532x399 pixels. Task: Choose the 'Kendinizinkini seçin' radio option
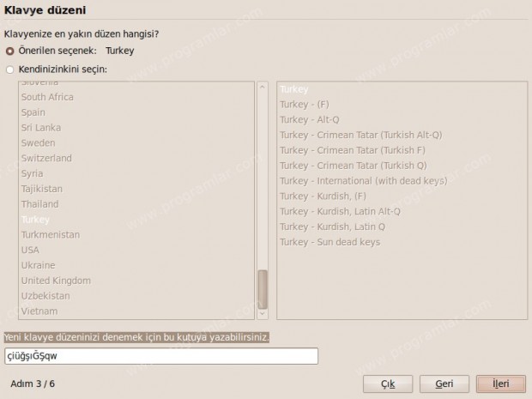point(10,69)
